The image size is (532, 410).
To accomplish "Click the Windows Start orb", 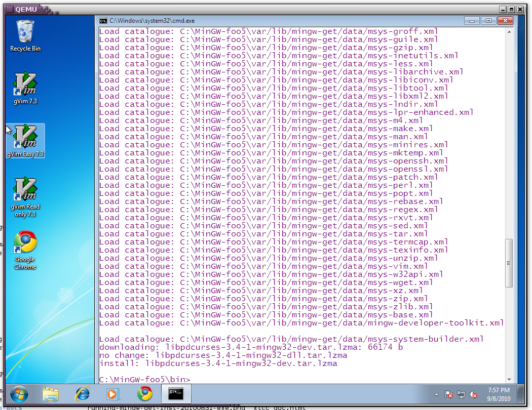I will (x=19, y=393).
